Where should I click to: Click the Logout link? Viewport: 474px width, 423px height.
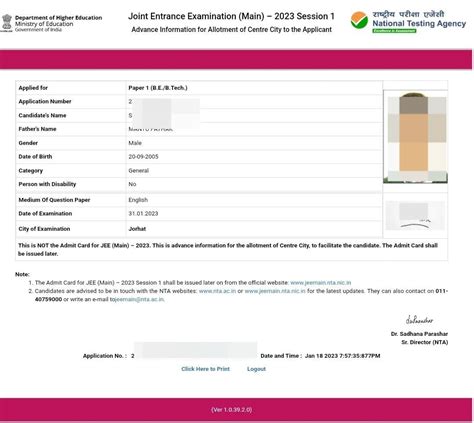256,369
